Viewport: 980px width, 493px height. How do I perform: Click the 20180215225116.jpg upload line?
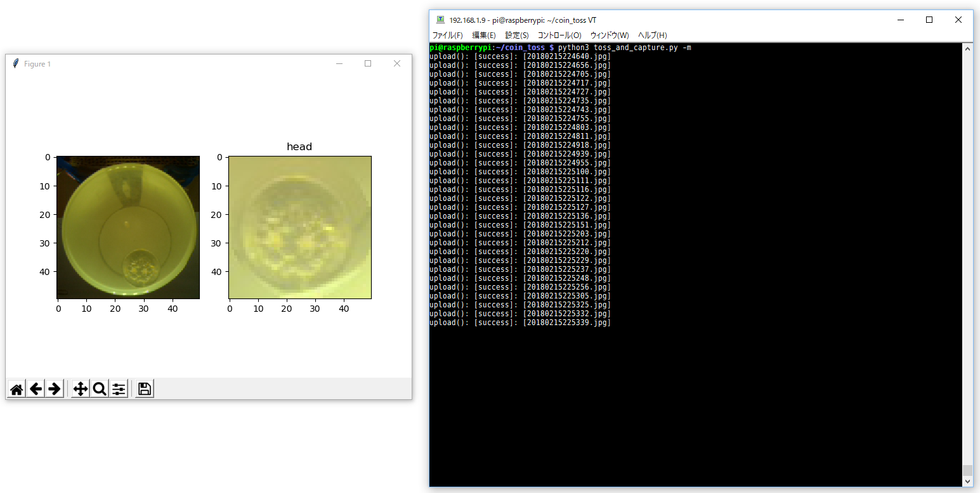[520, 189]
